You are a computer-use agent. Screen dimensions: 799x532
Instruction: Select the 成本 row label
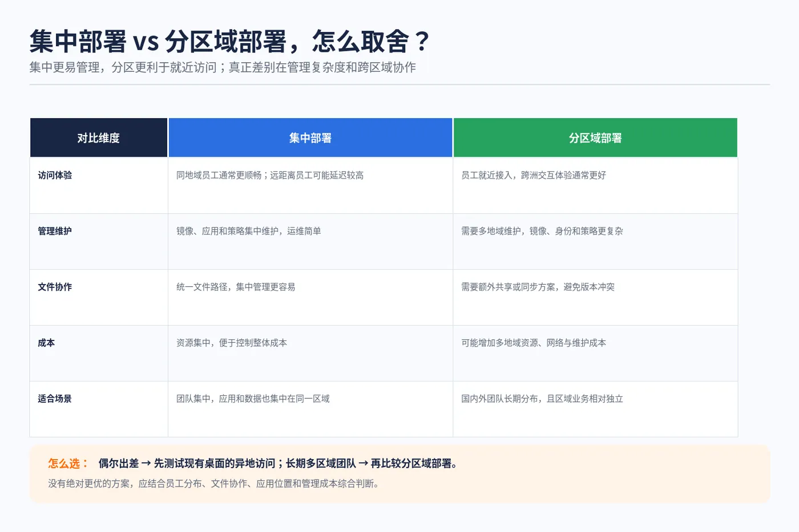pyautogui.click(x=46, y=343)
